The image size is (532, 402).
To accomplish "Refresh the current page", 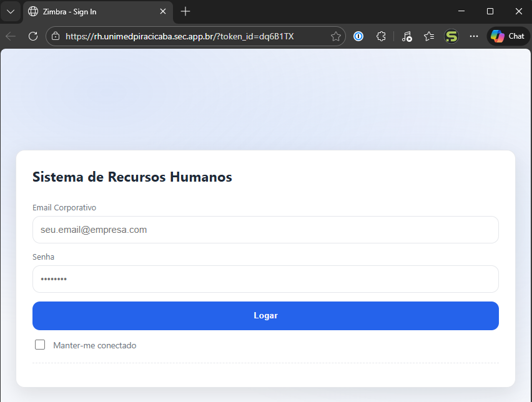I will click(x=33, y=36).
